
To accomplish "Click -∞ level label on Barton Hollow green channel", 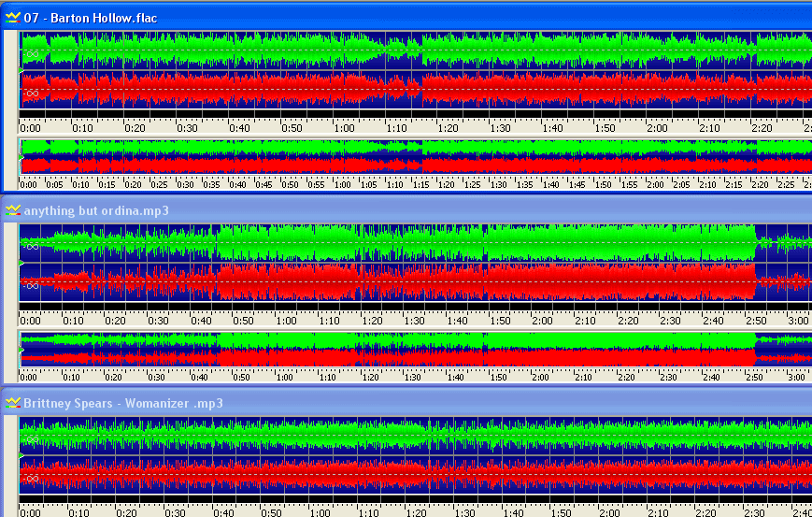I will (x=31, y=54).
